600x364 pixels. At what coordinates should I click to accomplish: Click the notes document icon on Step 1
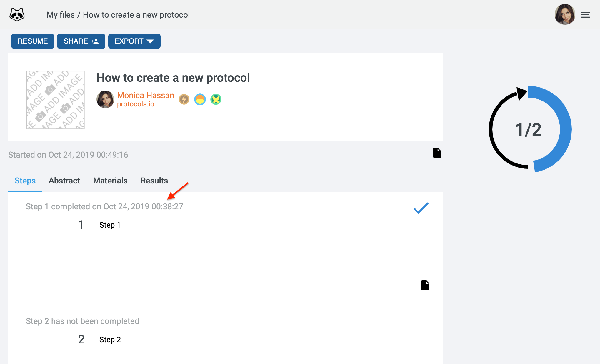point(425,285)
